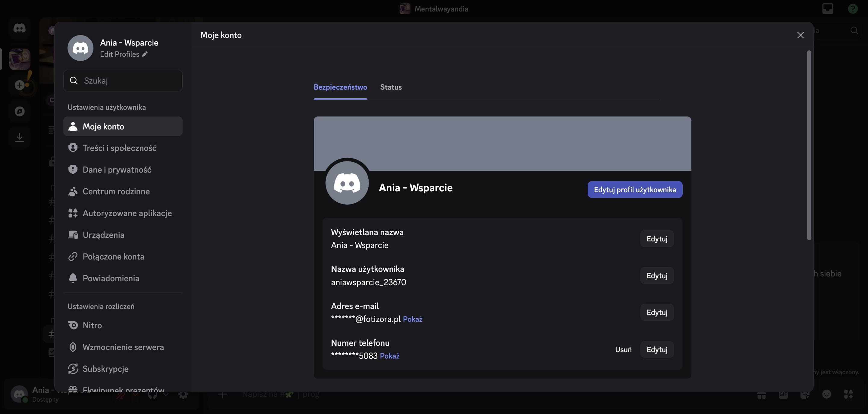Viewport: 868px width, 414px height.
Task: Switch to the Status tab
Action: [x=391, y=87]
